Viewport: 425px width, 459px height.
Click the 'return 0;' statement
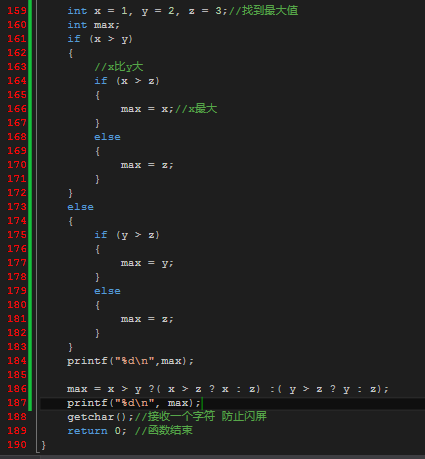point(97,431)
